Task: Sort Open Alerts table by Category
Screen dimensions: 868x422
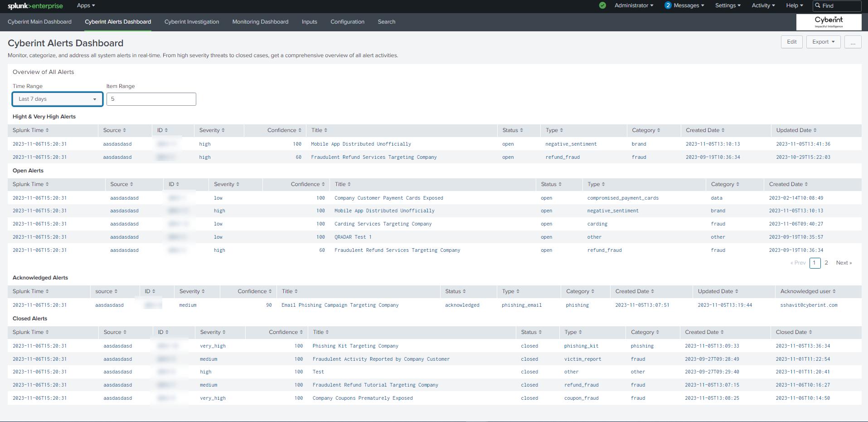Action: [x=725, y=184]
